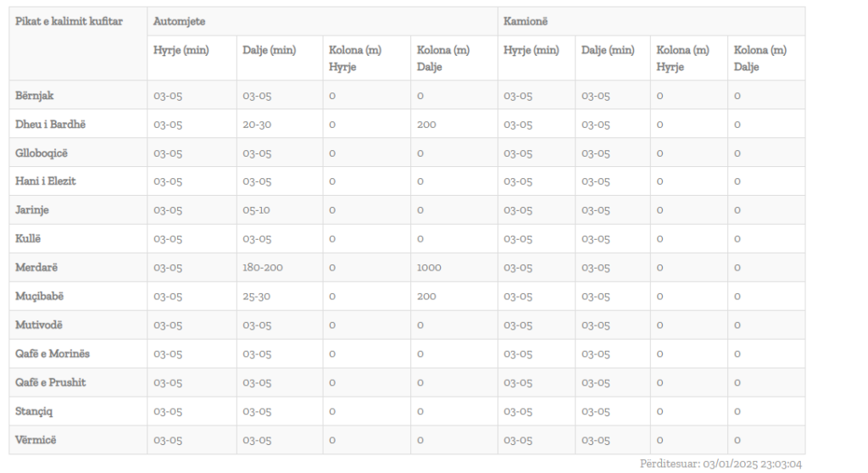This screenshot has height=473, width=868.
Task: Click the Qafë e Prushit row label
Action: pyautogui.click(x=50, y=382)
